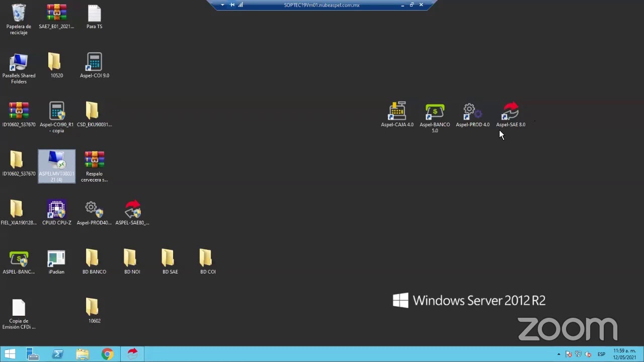Open the 10602 folder

(94, 311)
